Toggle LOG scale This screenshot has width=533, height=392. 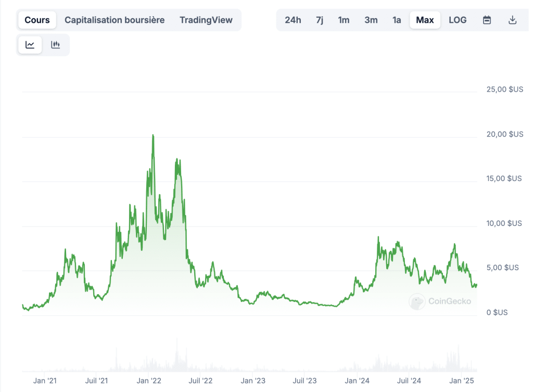(458, 20)
